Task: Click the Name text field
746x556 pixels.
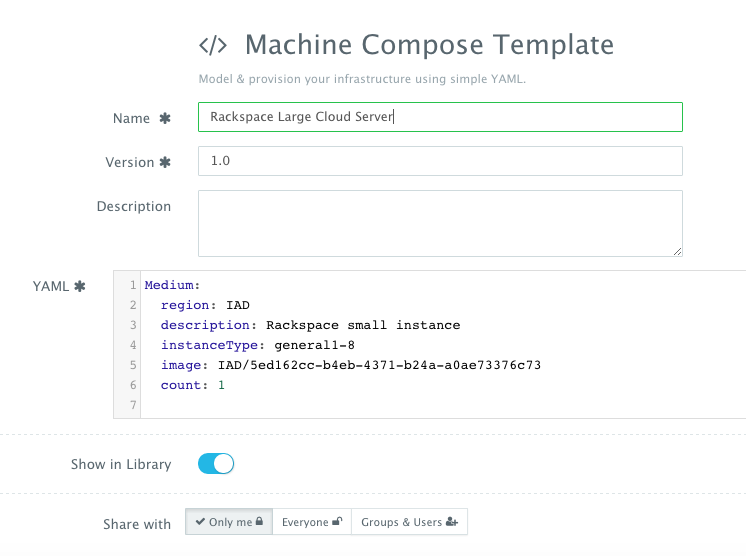Action: [x=440, y=117]
